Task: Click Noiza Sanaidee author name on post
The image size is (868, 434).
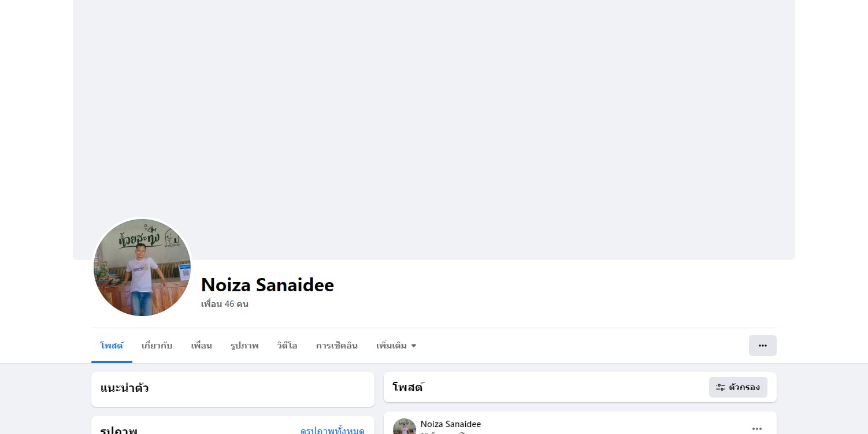Action: coord(450,424)
